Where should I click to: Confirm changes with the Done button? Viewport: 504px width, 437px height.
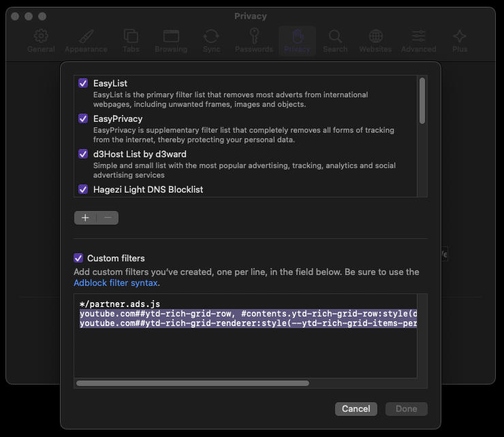[x=407, y=408]
